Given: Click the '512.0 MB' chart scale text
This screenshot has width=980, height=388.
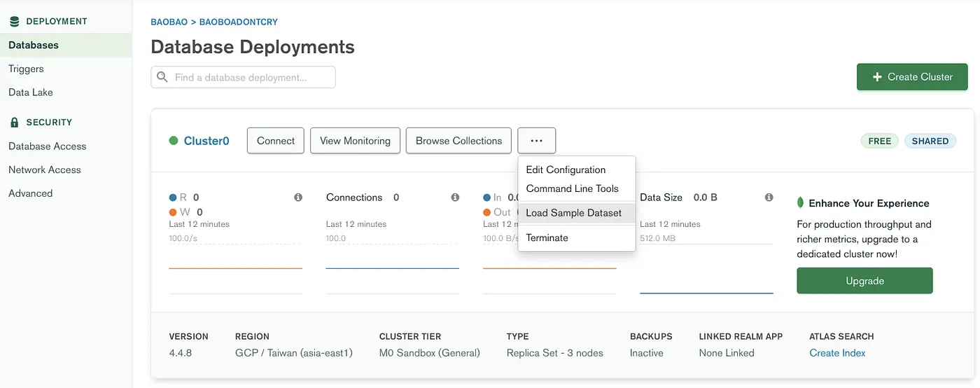Looking at the screenshot, I should pyautogui.click(x=657, y=238).
